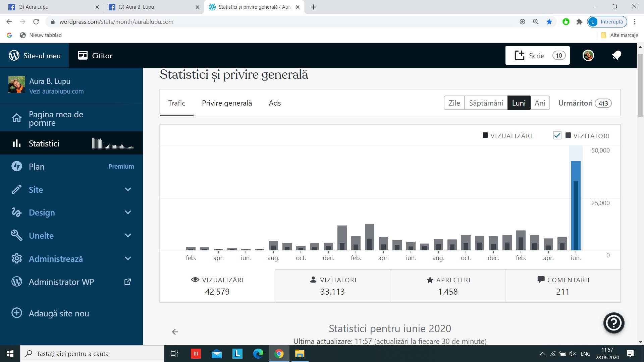Select the Zile period option

454,103
